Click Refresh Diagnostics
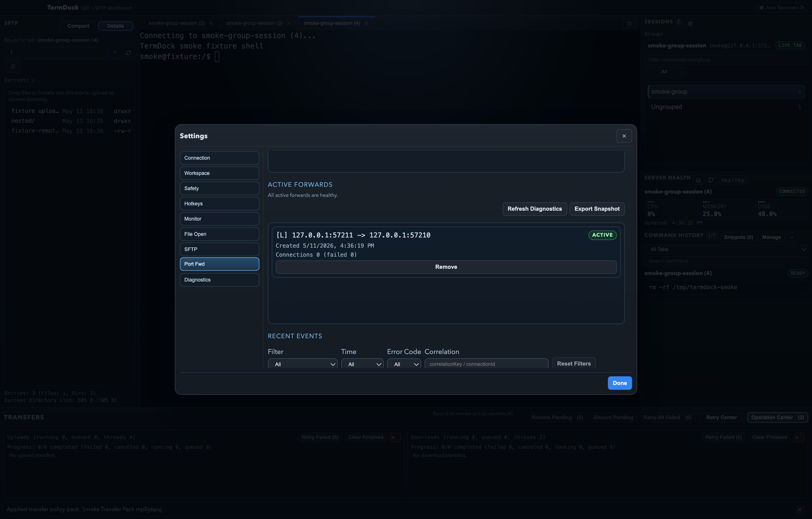812x519 pixels. point(535,209)
